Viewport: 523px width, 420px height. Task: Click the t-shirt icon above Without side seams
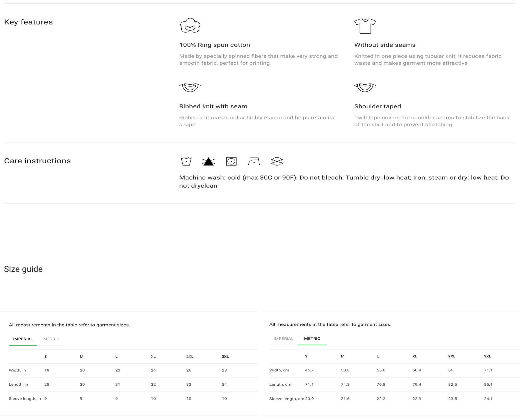(365, 26)
